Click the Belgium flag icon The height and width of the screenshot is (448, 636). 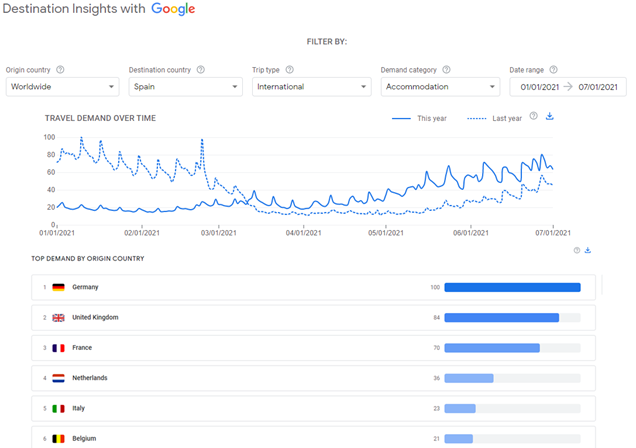click(x=58, y=439)
